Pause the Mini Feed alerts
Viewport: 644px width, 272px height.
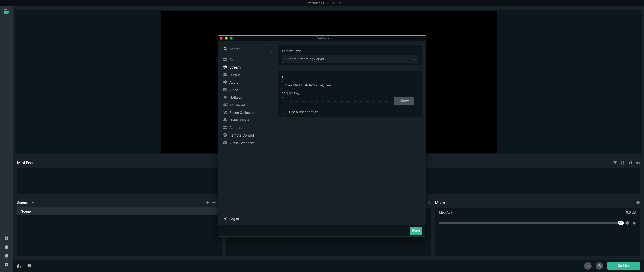[x=622, y=163]
